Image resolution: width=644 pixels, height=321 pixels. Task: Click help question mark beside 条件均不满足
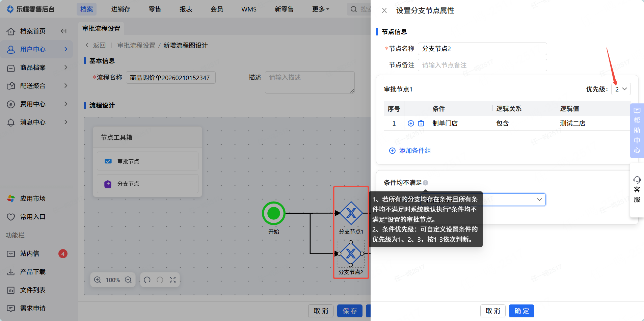425,183
